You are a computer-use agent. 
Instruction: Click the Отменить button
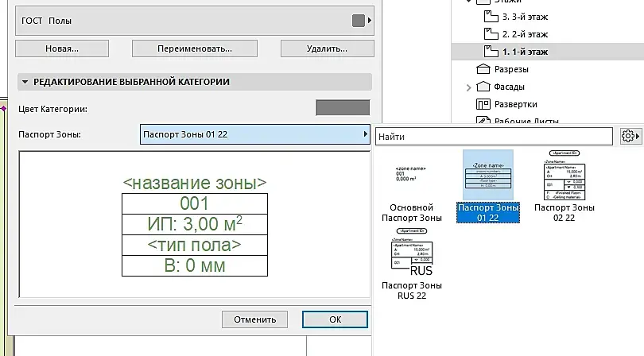254,319
